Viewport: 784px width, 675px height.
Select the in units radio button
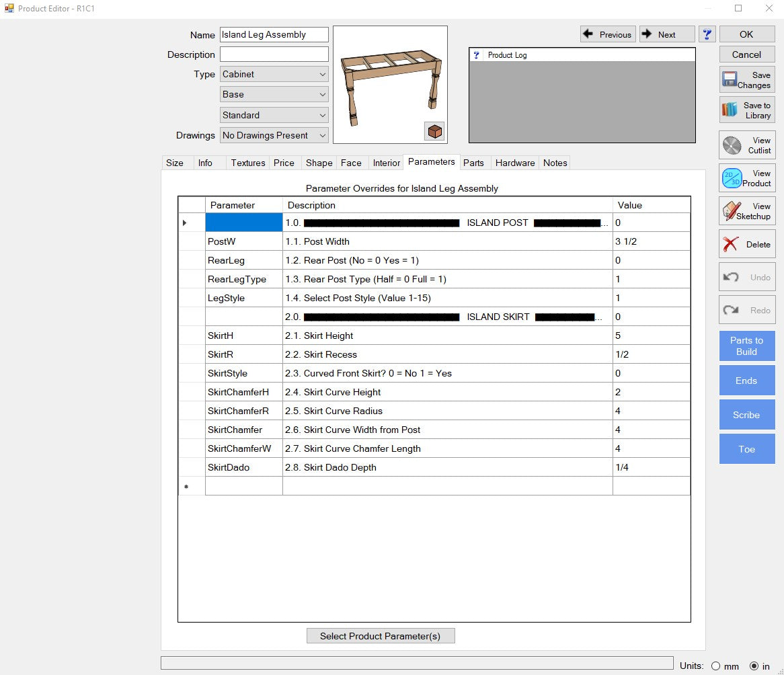click(x=754, y=666)
